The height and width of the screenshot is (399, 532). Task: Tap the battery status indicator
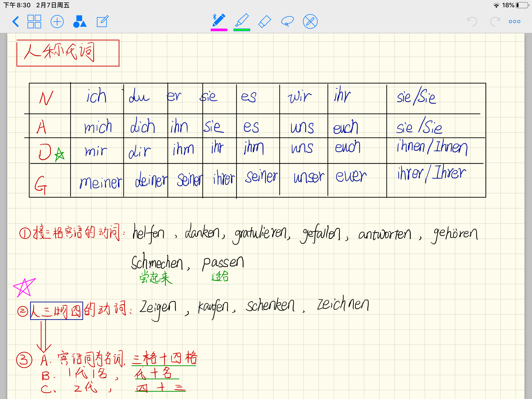tap(522, 5)
